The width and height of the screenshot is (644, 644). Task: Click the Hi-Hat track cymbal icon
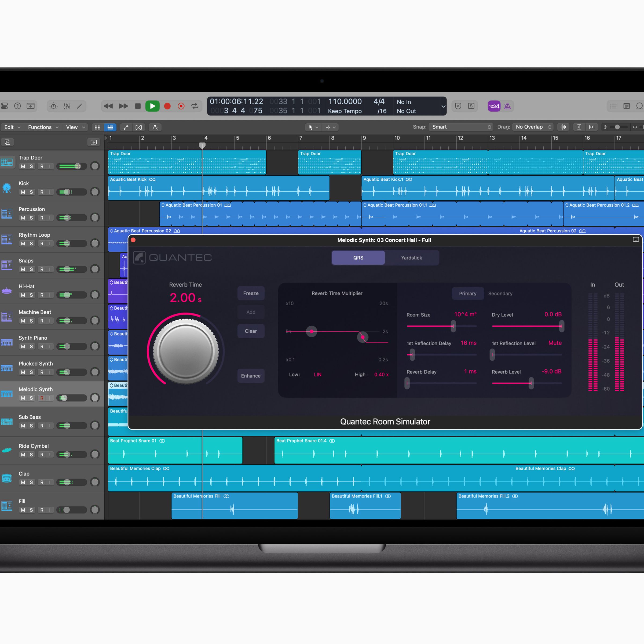[x=7, y=291]
